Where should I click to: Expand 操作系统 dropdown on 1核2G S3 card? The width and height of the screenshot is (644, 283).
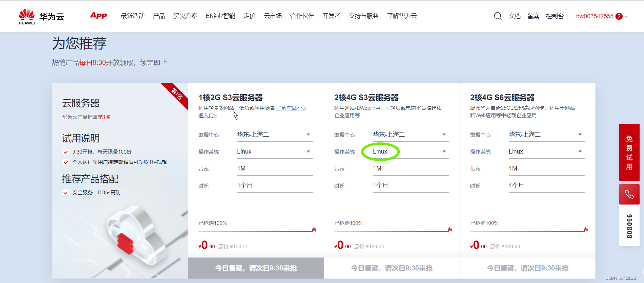275,152
